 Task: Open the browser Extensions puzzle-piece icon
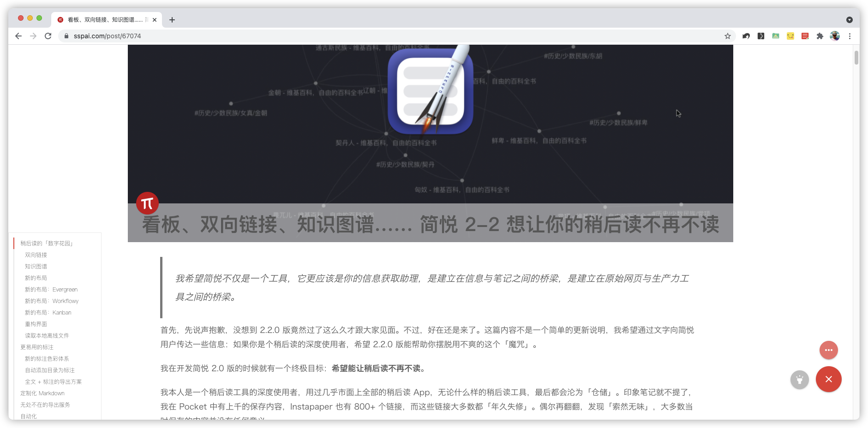(820, 36)
